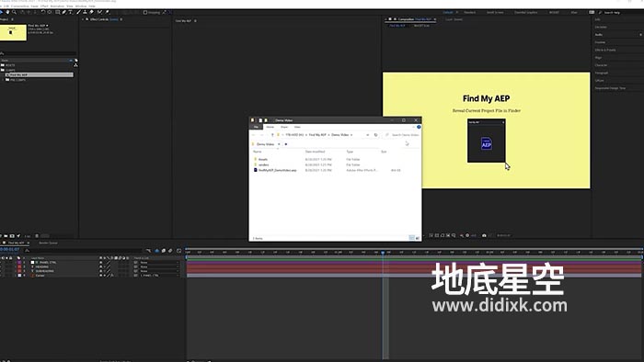Toggle shy switch for SUBHEADING layer

coord(100,271)
